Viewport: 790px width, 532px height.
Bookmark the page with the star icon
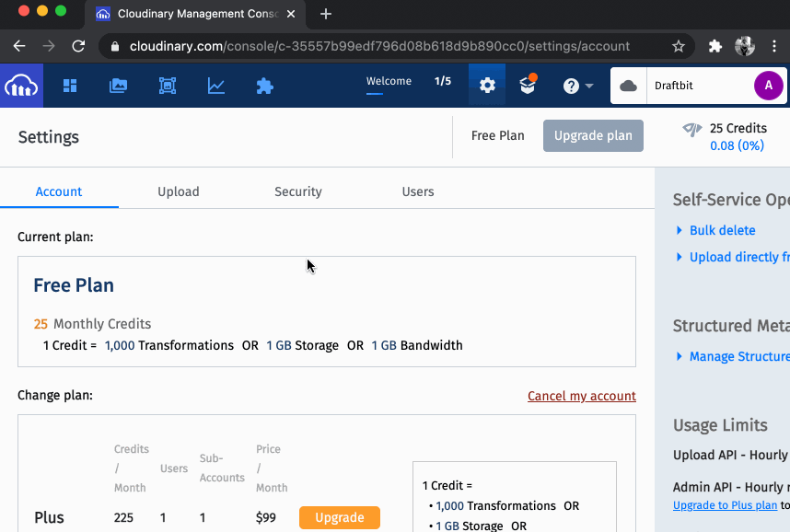[679, 46]
